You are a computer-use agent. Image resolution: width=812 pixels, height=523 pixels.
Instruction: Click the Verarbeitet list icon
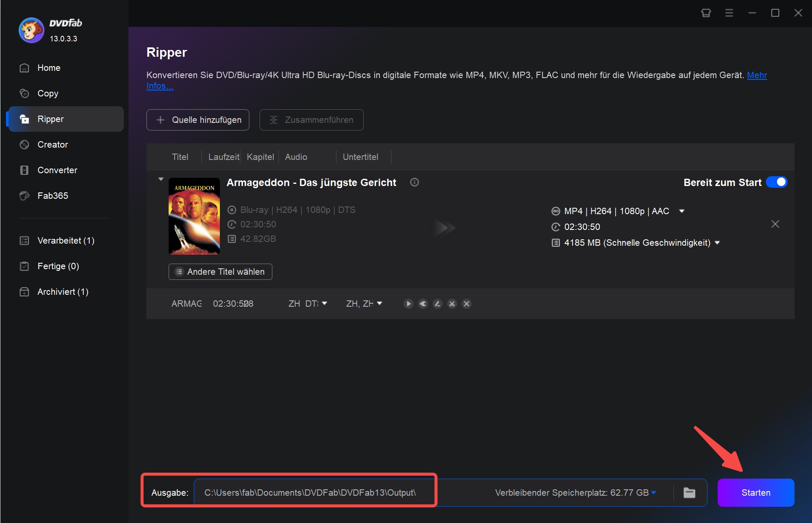click(x=24, y=241)
